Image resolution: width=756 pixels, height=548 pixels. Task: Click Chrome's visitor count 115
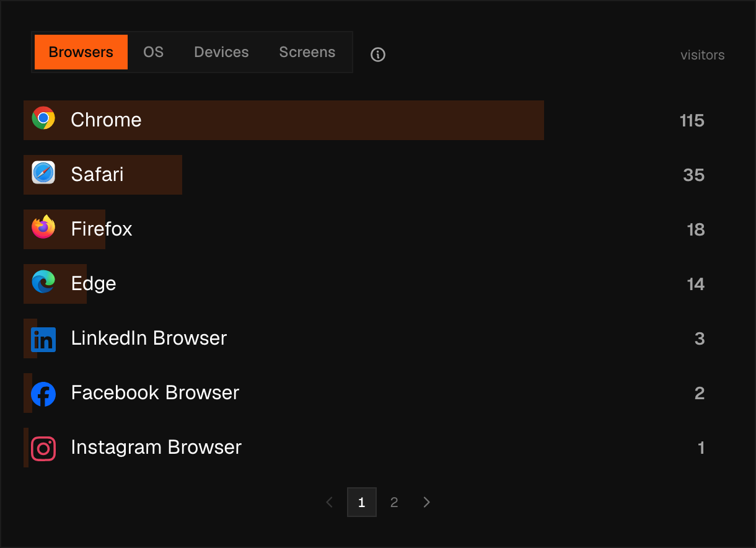pyautogui.click(x=692, y=120)
